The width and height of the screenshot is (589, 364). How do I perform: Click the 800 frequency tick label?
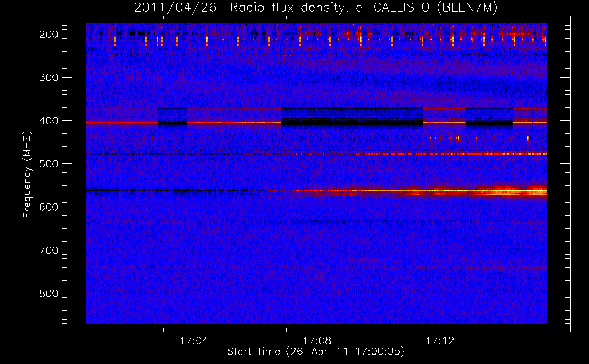pyautogui.click(x=49, y=293)
